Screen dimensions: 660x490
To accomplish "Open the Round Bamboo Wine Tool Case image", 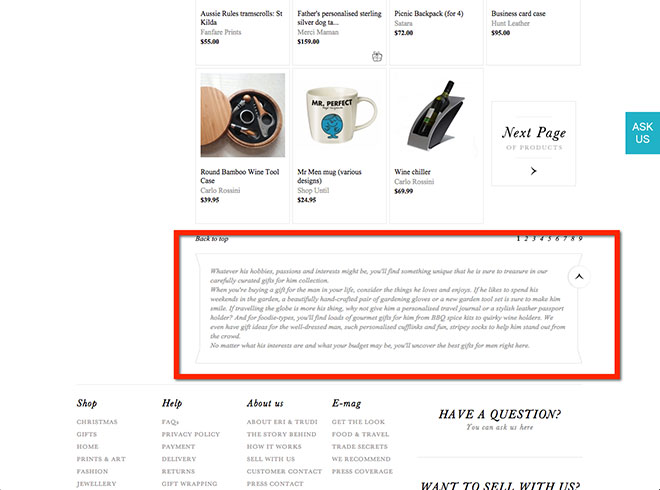I will tap(242, 115).
